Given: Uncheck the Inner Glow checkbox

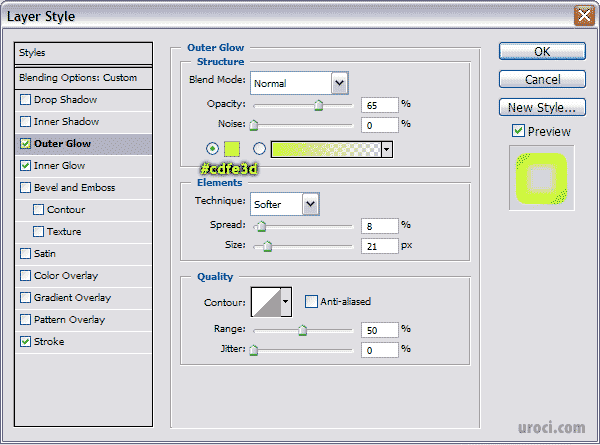Looking at the screenshot, I should 25,166.
